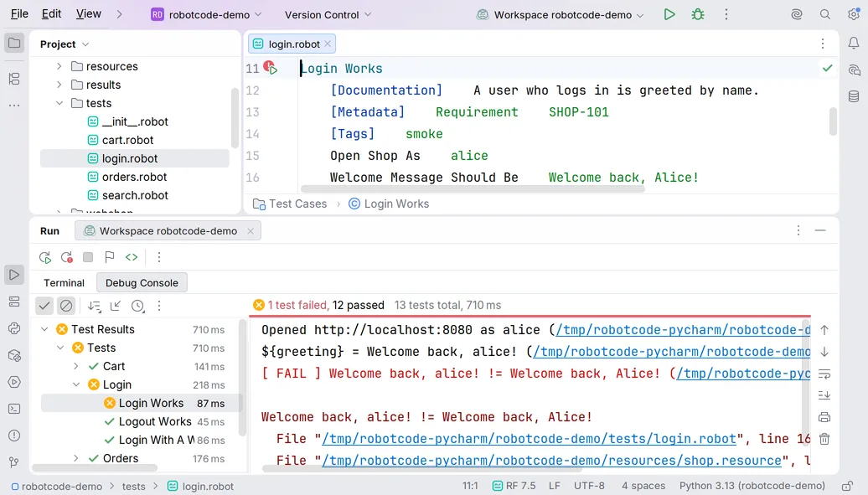This screenshot has height=495, width=868.
Task: Click the editor vertical scrollbar thumb
Action: [x=833, y=121]
